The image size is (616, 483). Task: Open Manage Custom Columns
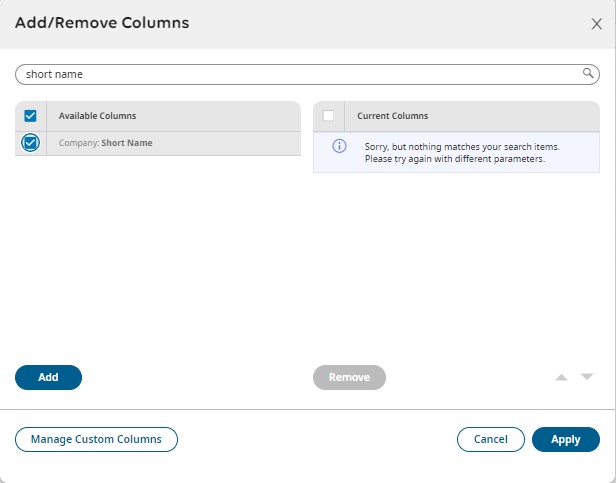point(96,439)
